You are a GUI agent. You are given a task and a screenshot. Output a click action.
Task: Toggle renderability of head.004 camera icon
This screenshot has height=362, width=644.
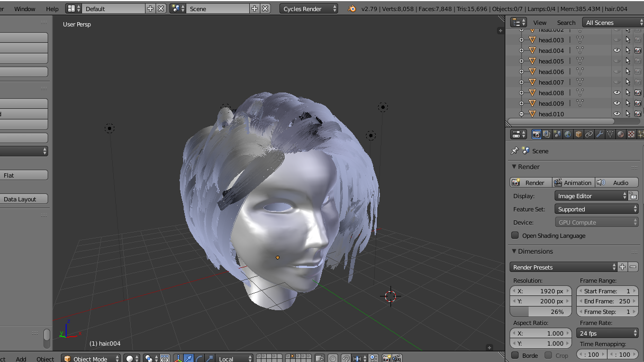click(x=638, y=51)
